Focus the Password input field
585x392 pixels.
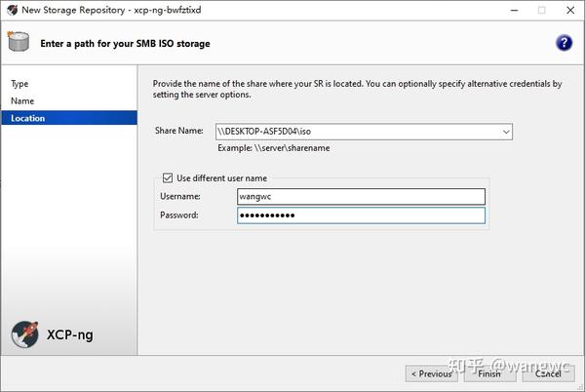point(361,215)
